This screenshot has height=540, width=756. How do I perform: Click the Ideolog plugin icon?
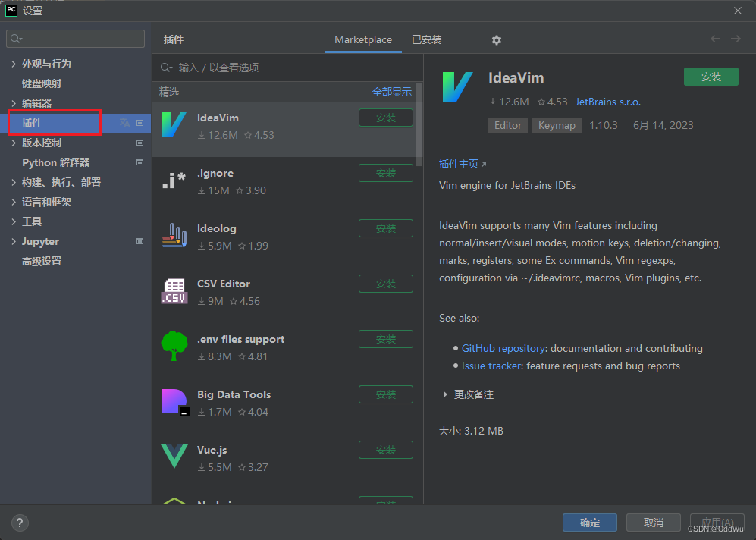click(174, 235)
